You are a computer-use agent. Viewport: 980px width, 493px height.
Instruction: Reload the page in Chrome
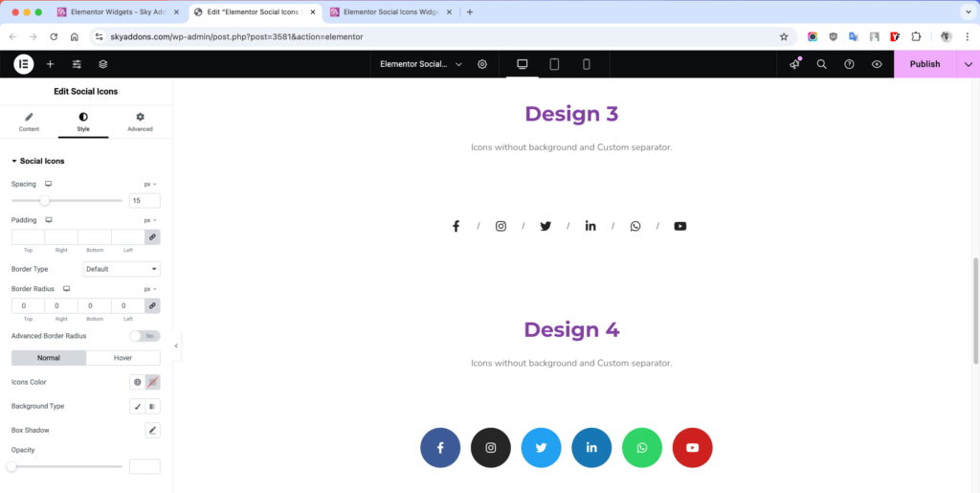pyautogui.click(x=54, y=37)
